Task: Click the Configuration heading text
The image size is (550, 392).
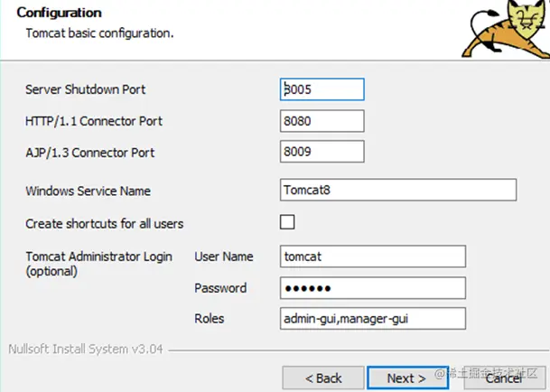Action: [59, 13]
